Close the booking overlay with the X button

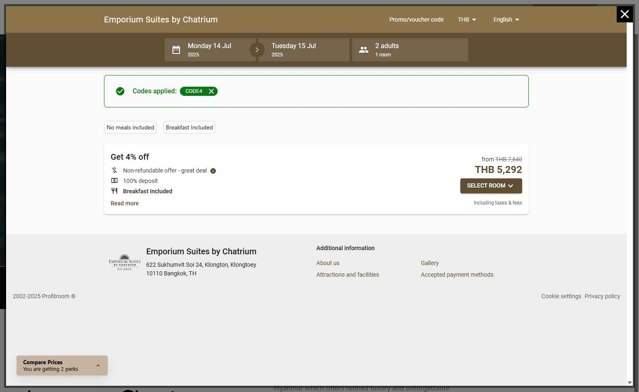[x=624, y=14]
